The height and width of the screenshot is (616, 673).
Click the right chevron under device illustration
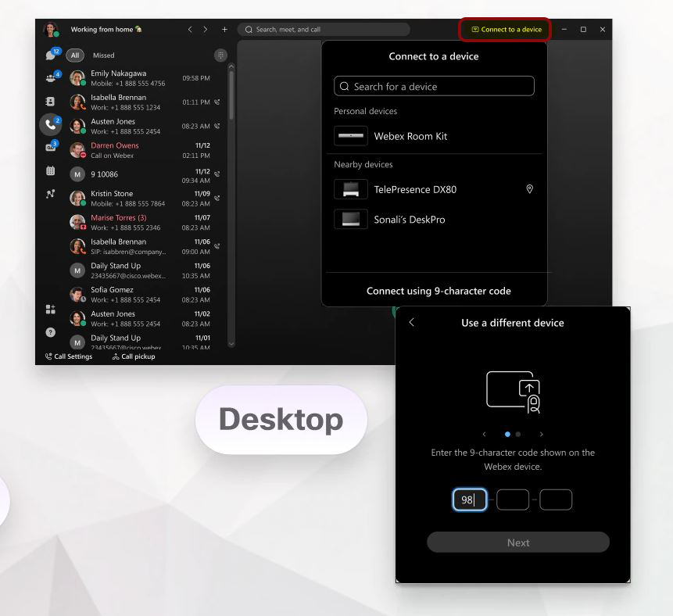point(541,434)
